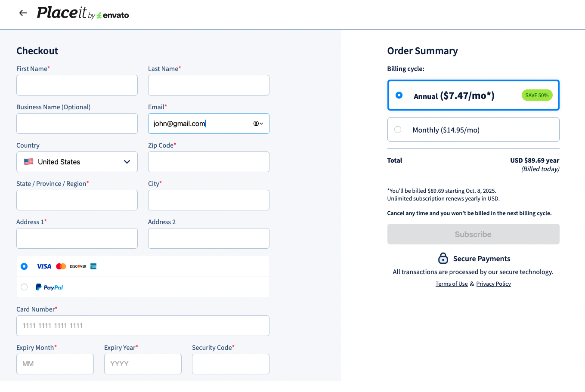Choose the Monthly billing cycle option
The height and width of the screenshot is (392, 585).
pos(398,130)
